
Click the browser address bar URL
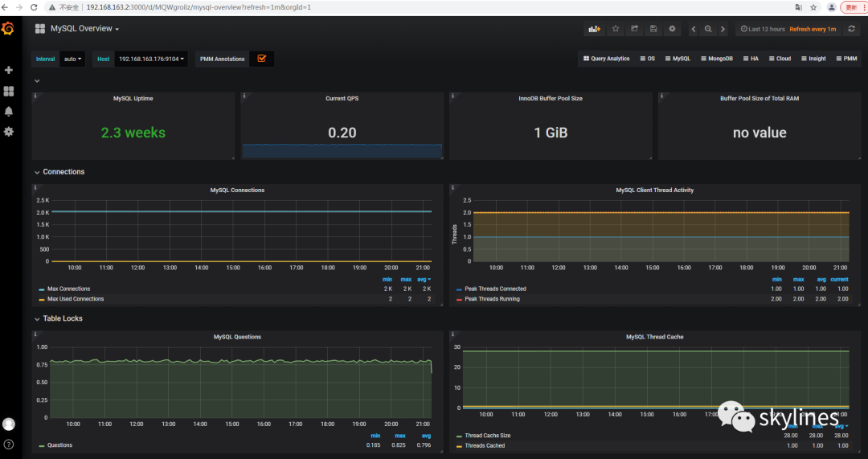[198, 6]
